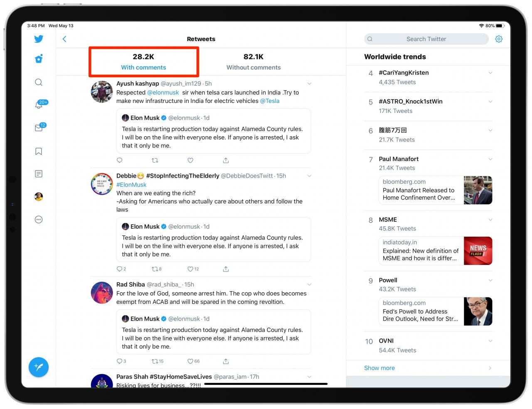The width and height of the screenshot is (532, 409).
Task: Open the Bookmarks icon
Action: (39, 152)
